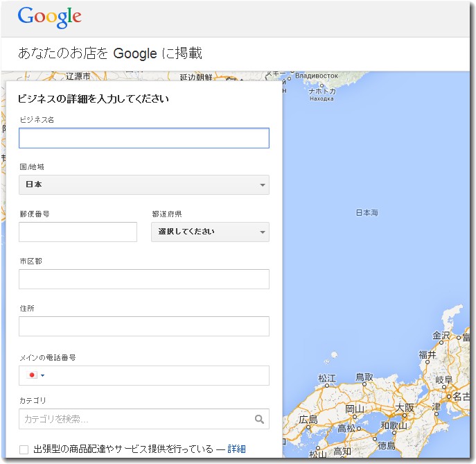Click the Google logo
The width and height of the screenshot is (476, 464).
[49, 17]
